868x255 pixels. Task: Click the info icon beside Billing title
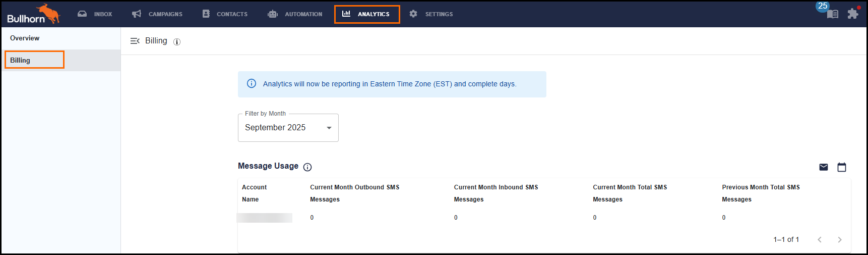point(177,42)
